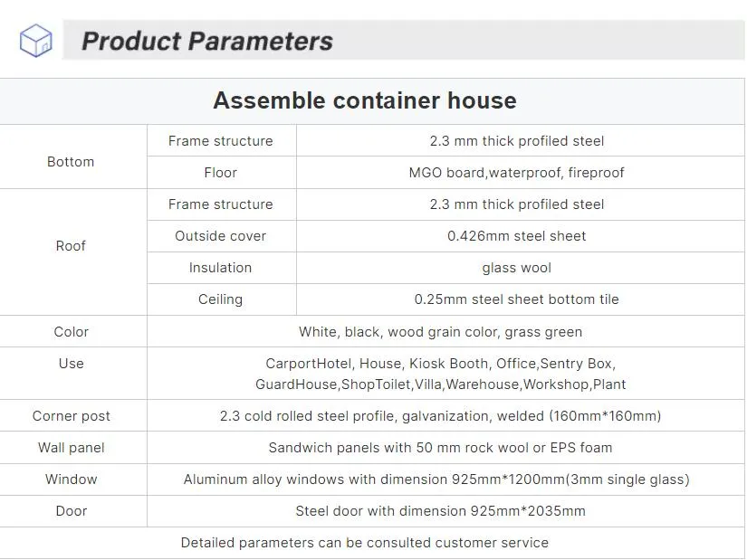Click the Product Parameters heading

click(x=207, y=42)
